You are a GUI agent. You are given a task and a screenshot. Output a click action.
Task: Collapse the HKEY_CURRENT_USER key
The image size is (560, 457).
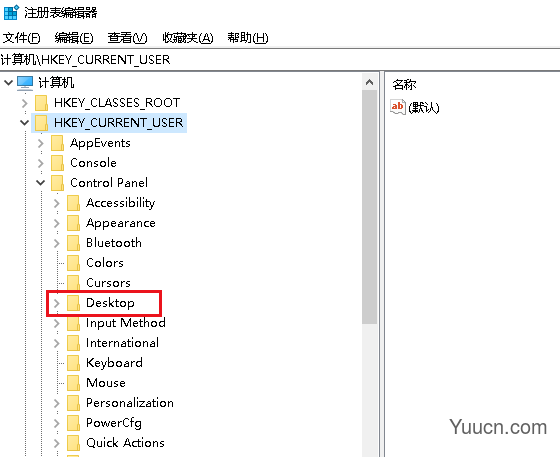[24, 123]
